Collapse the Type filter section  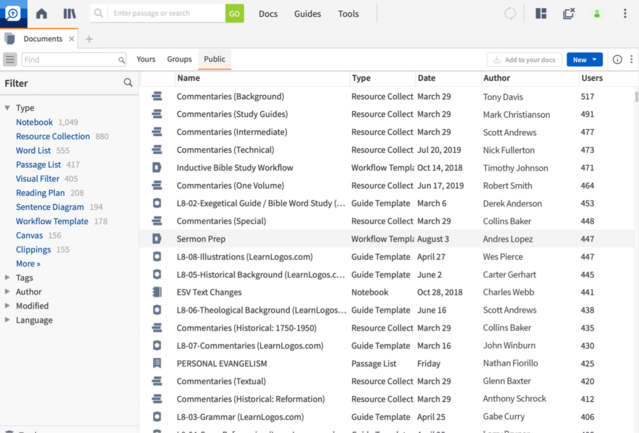[8, 108]
